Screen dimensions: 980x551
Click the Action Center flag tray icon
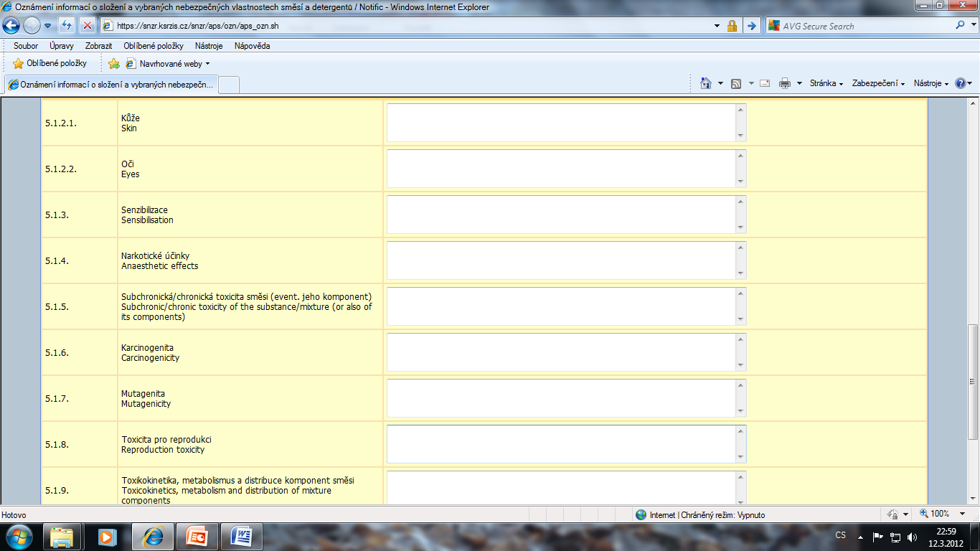[878, 537]
